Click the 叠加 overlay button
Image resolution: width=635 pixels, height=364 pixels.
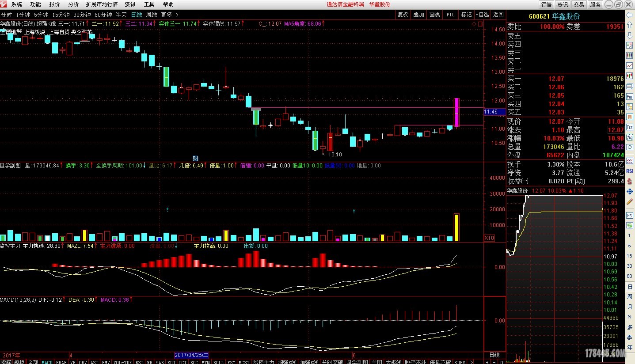click(418, 15)
